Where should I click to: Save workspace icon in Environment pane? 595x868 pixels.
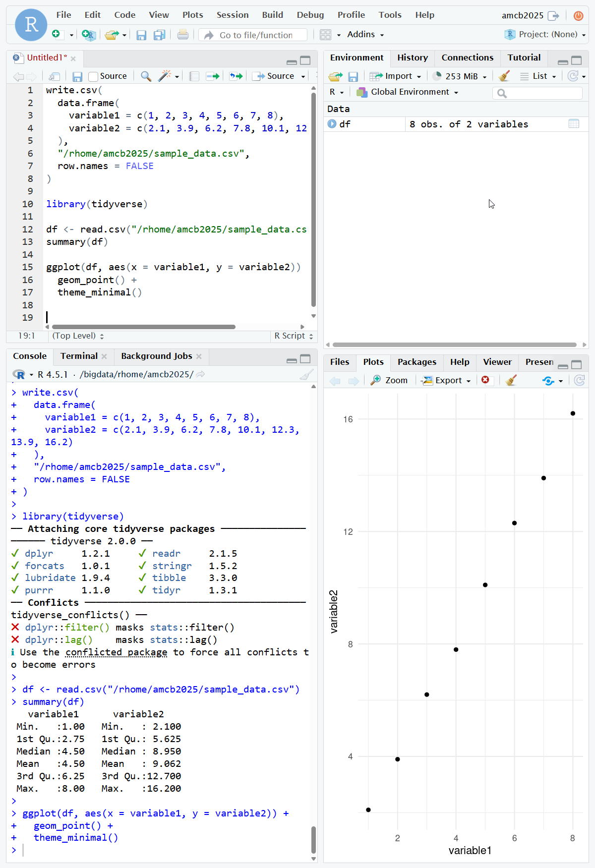[x=353, y=76]
